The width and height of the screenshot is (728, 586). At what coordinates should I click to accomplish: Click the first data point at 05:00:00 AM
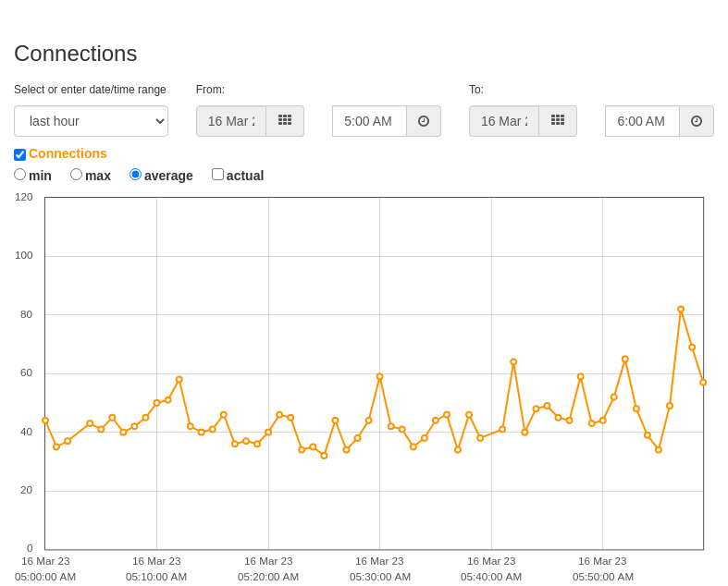(45, 421)
